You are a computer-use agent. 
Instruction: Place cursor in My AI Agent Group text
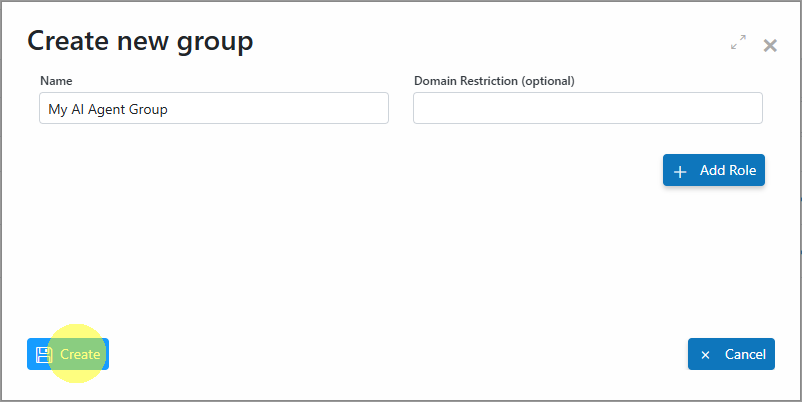pos(108,109)
